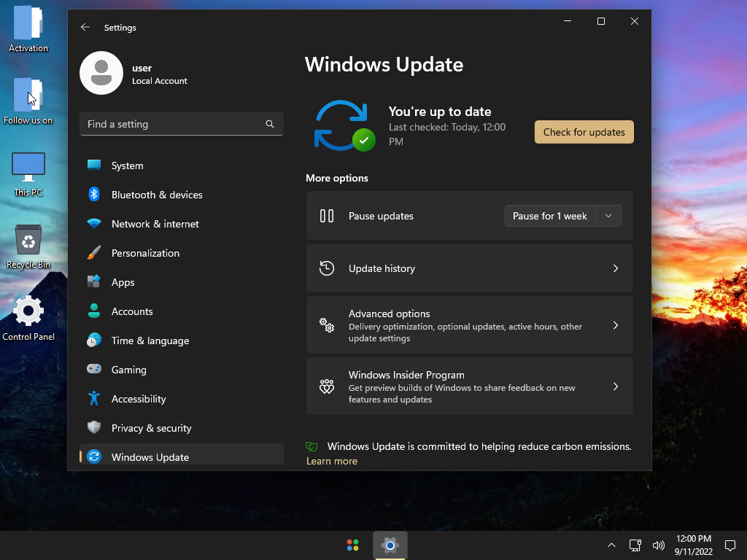This screenshot has width=747, height=560.
Task: Show hidden tray icons chevron
Action: pos(612,545)
